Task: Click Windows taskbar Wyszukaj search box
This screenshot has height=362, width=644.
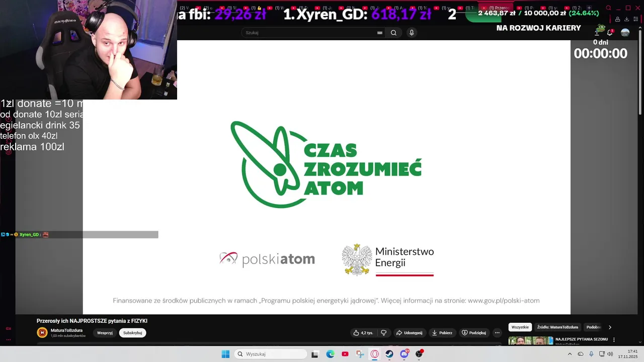Action: [271, 354]
